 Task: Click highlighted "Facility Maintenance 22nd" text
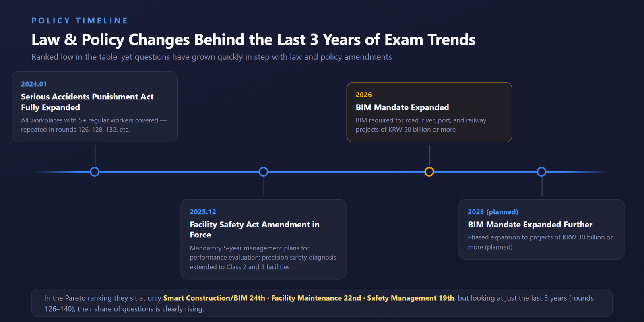[316, 298]
